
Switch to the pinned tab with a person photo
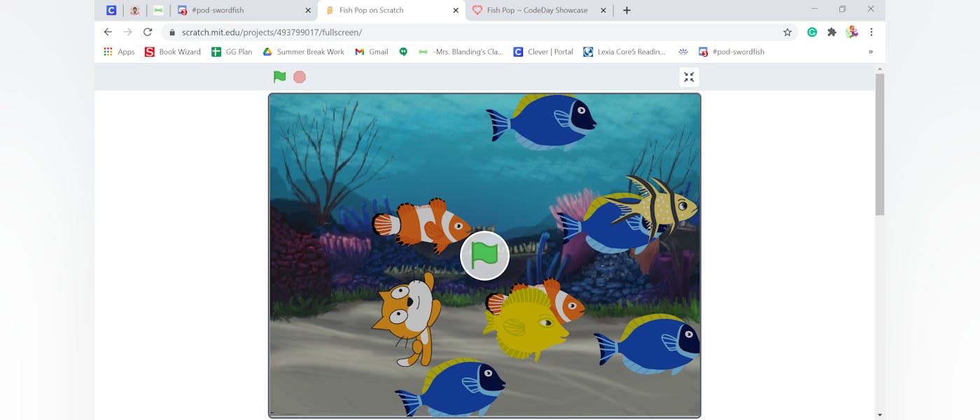click(134, 10)
